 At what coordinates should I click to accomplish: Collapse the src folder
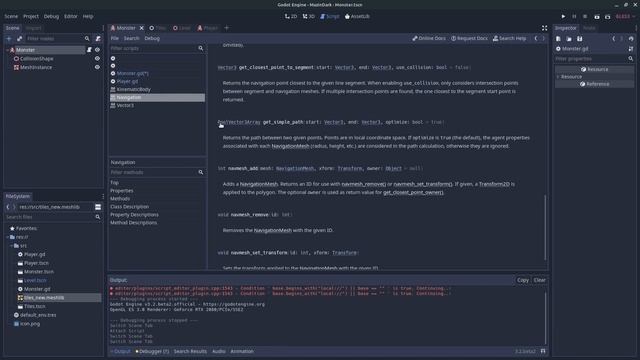click(11, 246)
